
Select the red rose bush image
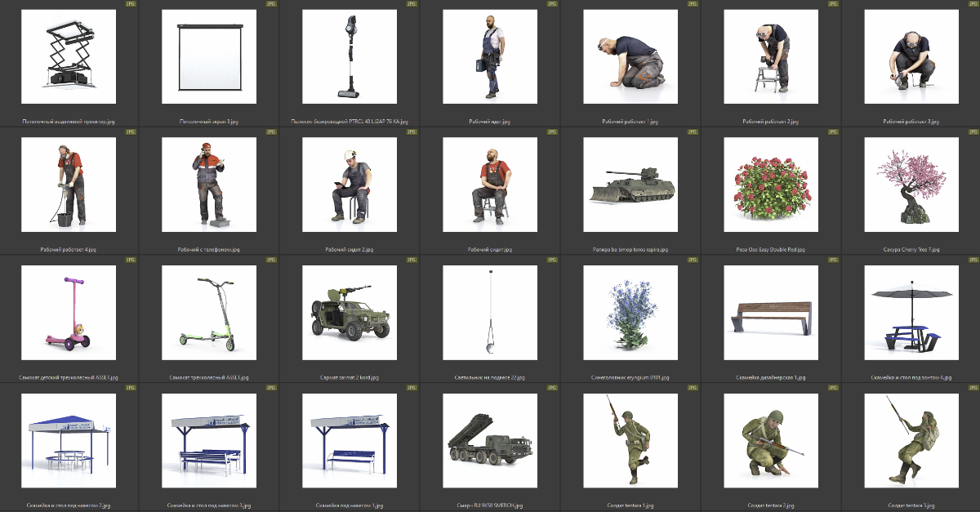coord(772,185)
